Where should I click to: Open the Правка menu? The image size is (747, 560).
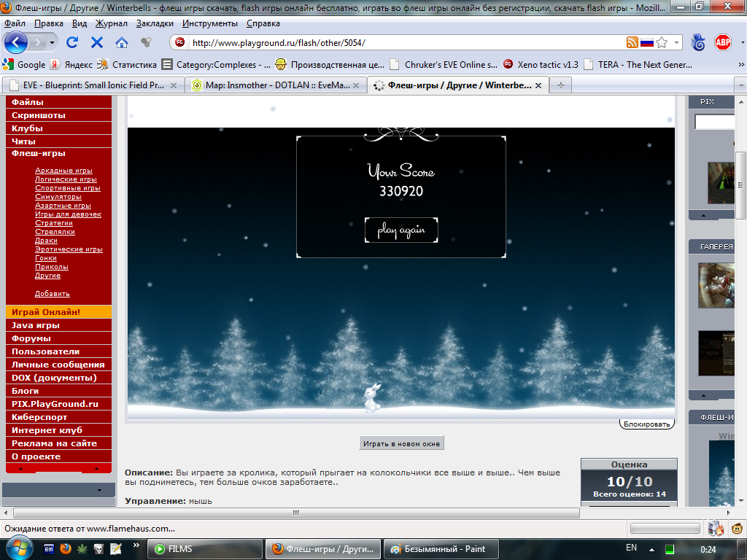click(x=49, y=23)
